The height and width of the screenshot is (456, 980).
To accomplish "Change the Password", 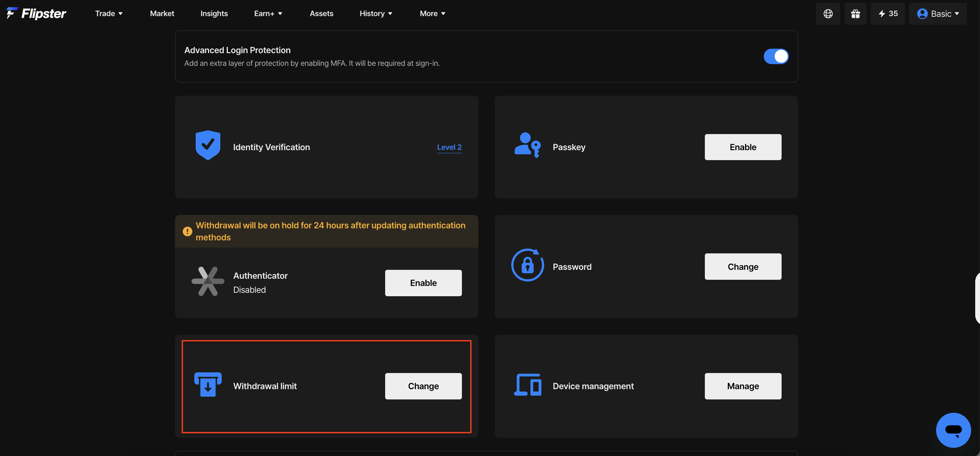I will [743, 266].
